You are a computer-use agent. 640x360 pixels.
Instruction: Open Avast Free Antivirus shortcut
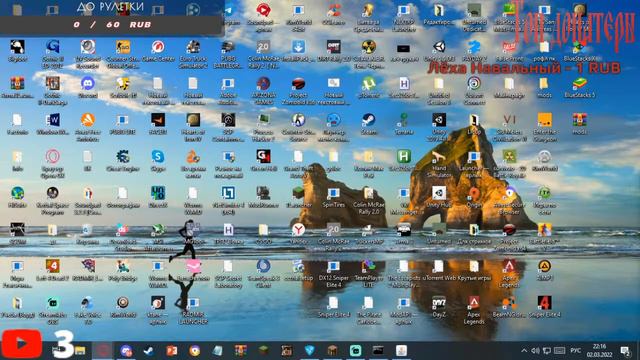(87, 120)
